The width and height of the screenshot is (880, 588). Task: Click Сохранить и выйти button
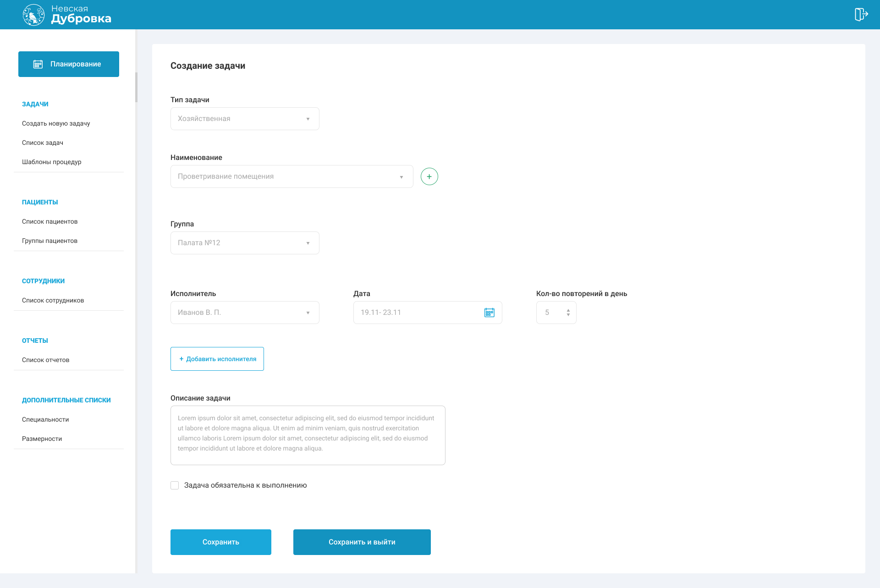tap(362, 542)
